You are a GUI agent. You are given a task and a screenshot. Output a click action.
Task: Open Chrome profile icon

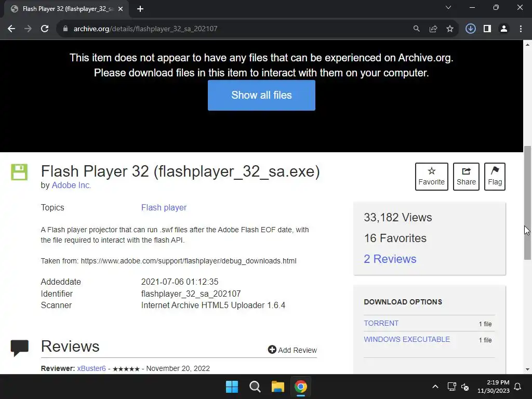(504, 29)
